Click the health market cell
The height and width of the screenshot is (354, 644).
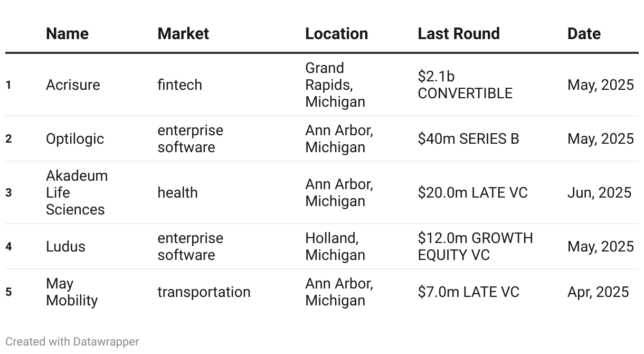click(177, 193)
